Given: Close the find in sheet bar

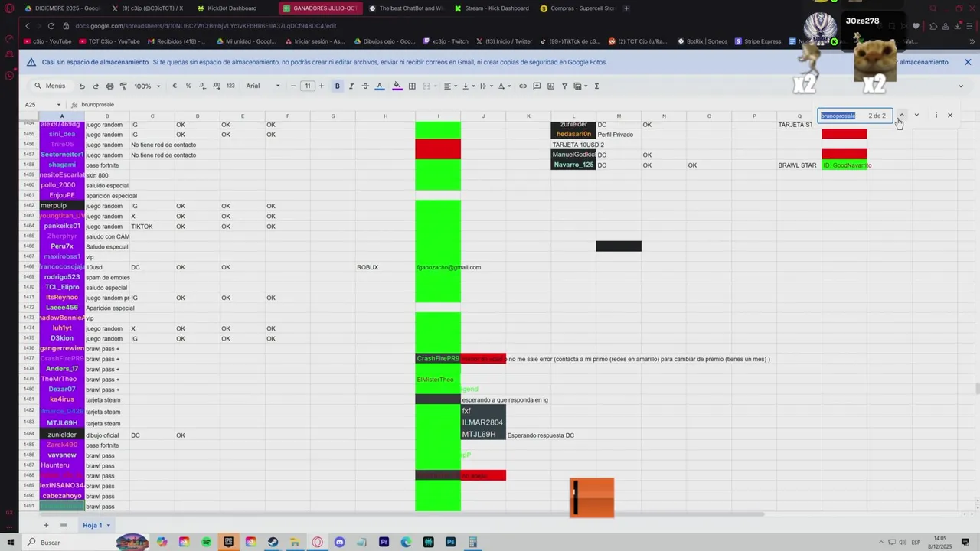Looking at the screenshot, I should point(950,116).
